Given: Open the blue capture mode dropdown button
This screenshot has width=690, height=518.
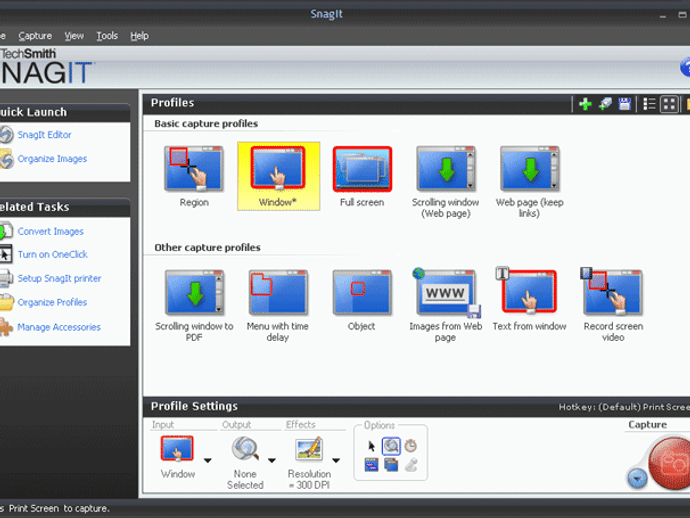Looking at the screenshot, I should coord(637,478).
